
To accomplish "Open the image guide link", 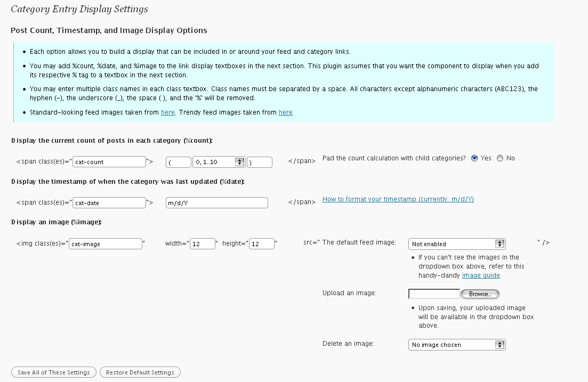I will point(481,275).
